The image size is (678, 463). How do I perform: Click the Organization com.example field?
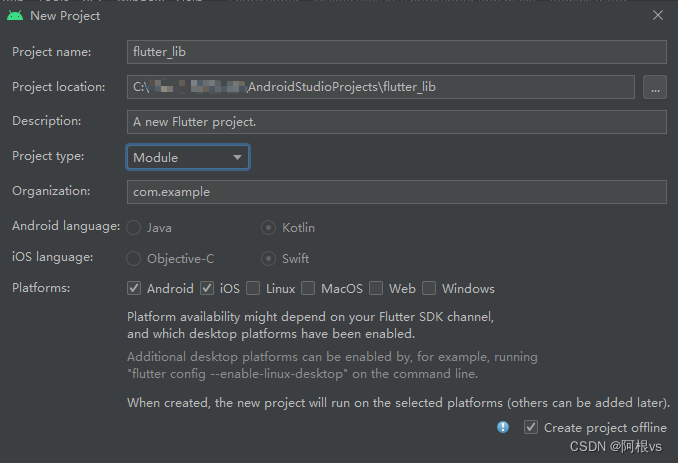point(397,192)
